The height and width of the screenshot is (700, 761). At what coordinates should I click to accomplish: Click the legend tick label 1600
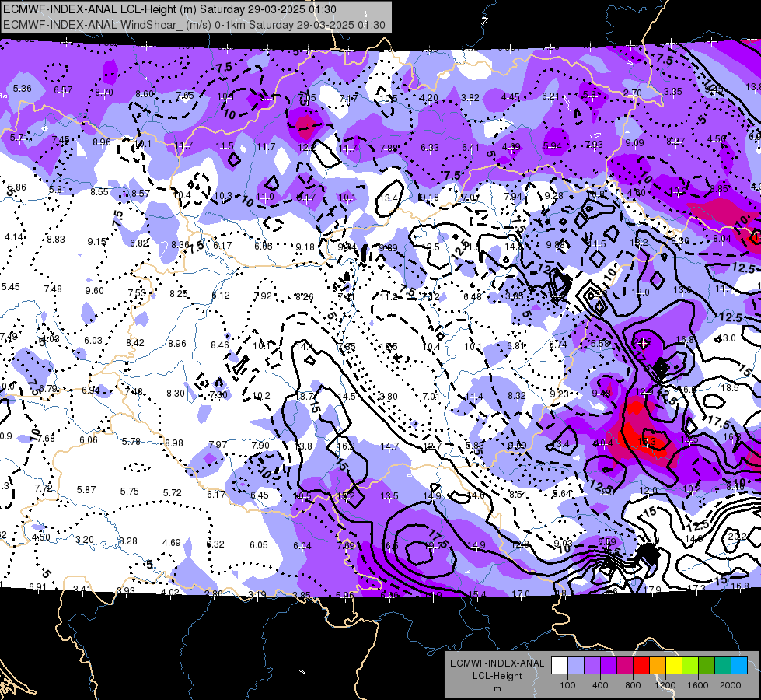(x=698, y=685)
